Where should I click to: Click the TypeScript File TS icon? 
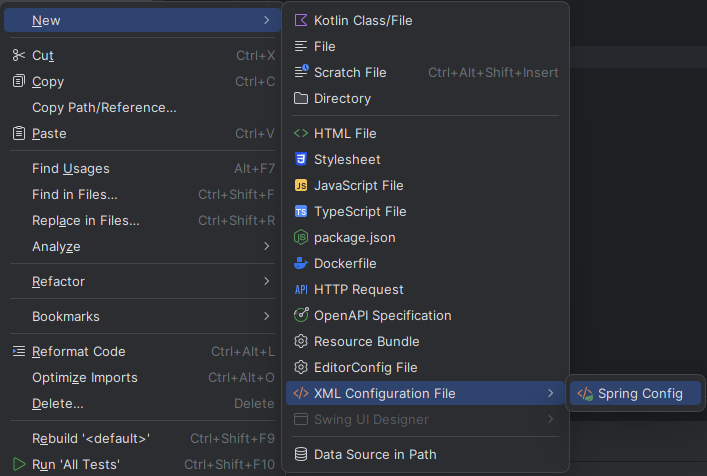click(x=301, y=211)
